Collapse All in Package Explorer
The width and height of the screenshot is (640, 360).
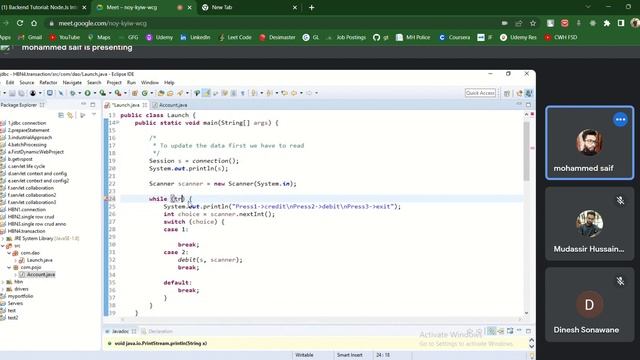(x=60, y=115)
